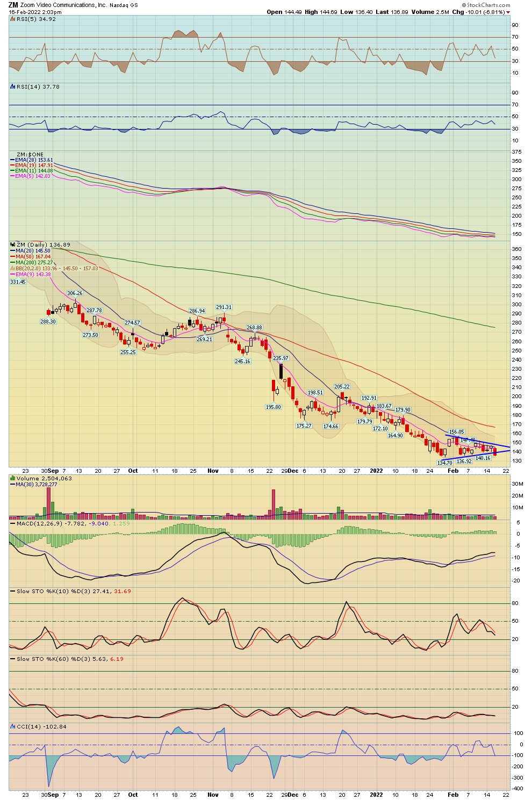Click the candlestick icon beside ZM (Daily)

[13, 244]
